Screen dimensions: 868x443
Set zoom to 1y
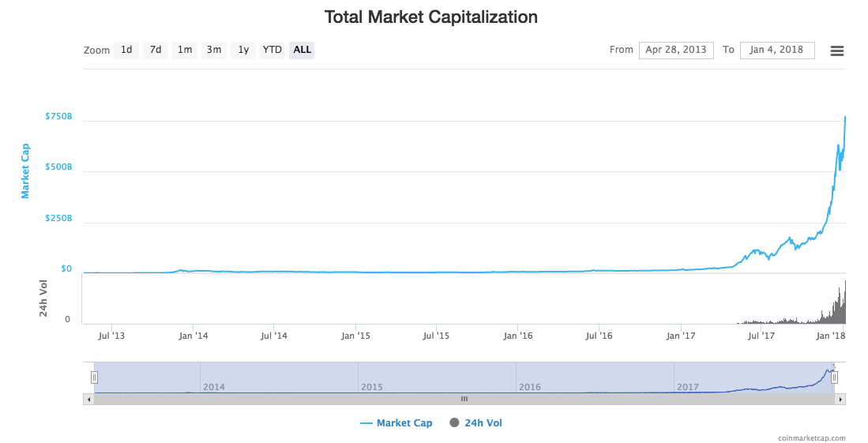coord(243,50)
